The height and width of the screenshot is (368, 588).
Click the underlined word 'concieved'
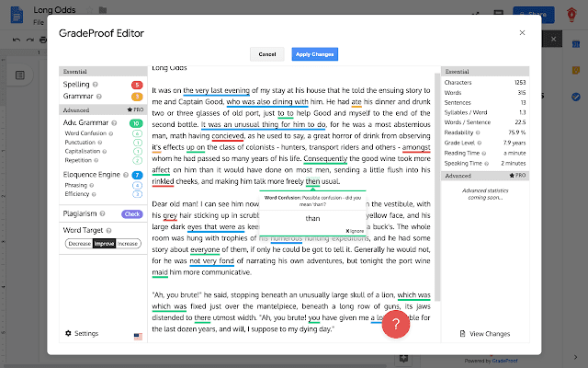coord(228,136)
